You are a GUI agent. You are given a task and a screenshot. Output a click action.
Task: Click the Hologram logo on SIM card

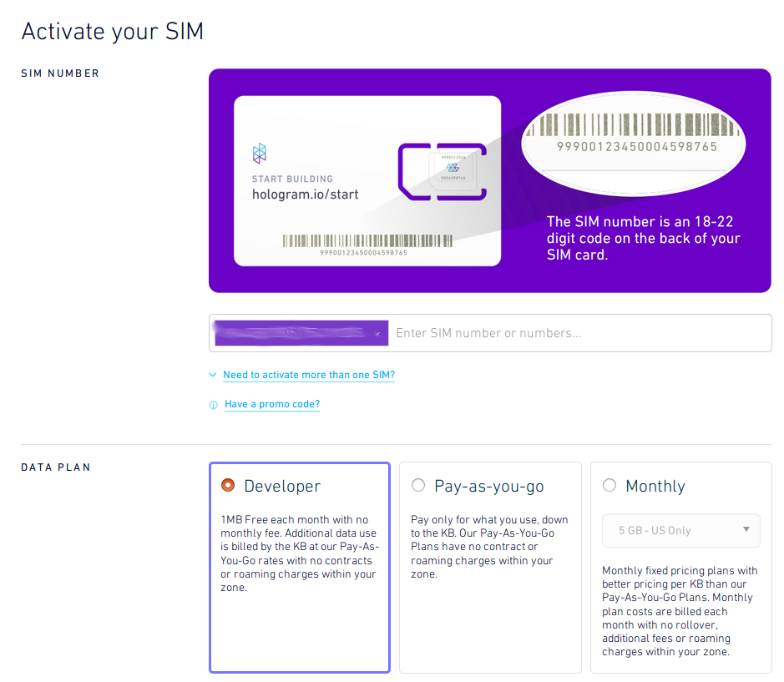pos(260,154)
